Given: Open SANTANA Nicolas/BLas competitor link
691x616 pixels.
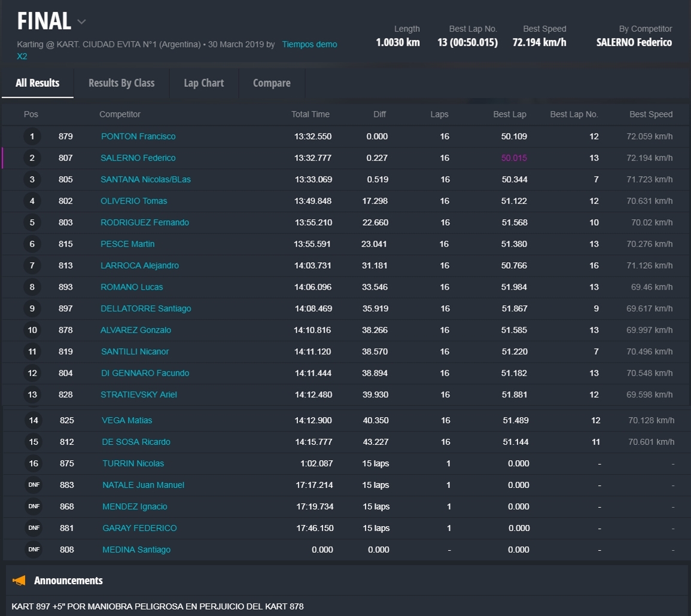Looking at the screenshot, I should point(145,180).
